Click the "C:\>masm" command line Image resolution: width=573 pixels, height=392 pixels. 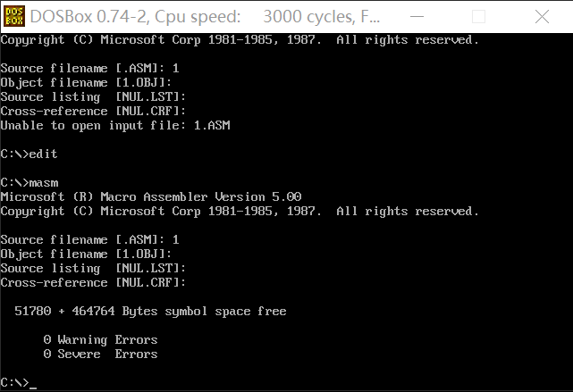tap(29, 182)
